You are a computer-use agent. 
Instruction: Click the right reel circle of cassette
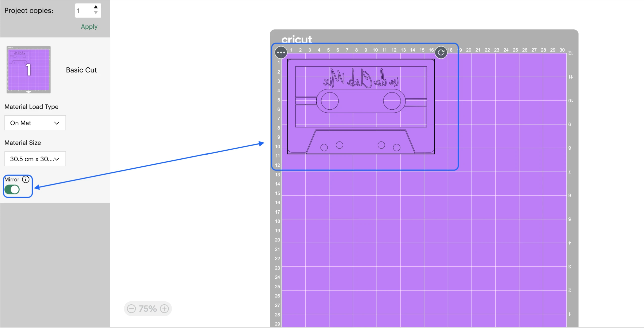coord(392,101)
